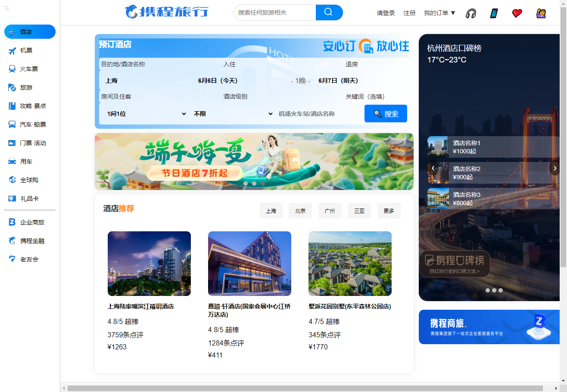Click the red heart favorites icon
Image resolution: width=567 pixels, height=392 pixels.
point(517,13)
